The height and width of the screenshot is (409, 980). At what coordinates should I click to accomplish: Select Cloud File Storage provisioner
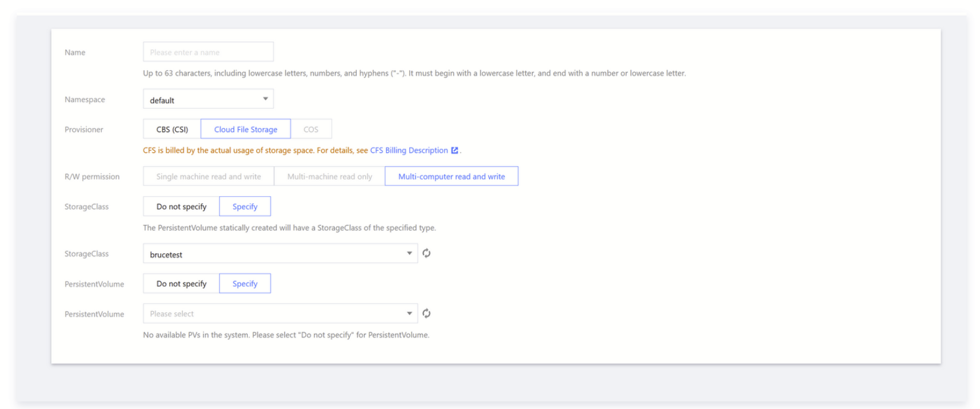[245, 129]
